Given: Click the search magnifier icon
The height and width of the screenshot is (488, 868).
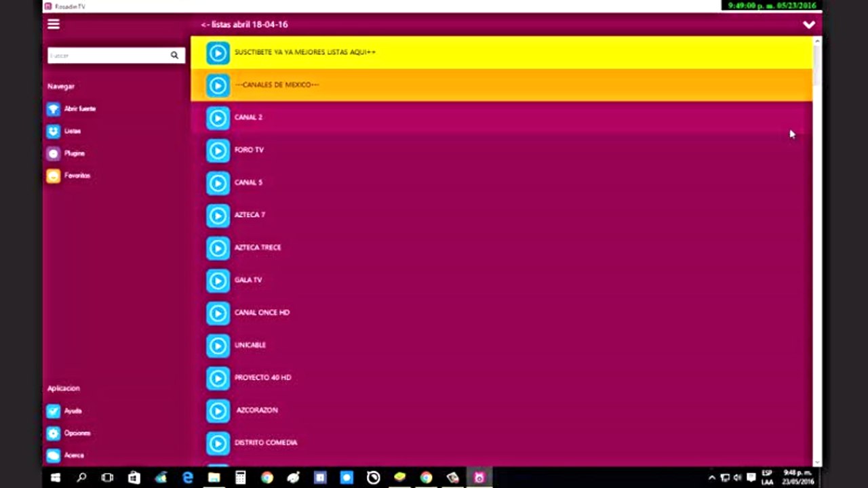Looking at the screenshot, I should click(174, 56).
